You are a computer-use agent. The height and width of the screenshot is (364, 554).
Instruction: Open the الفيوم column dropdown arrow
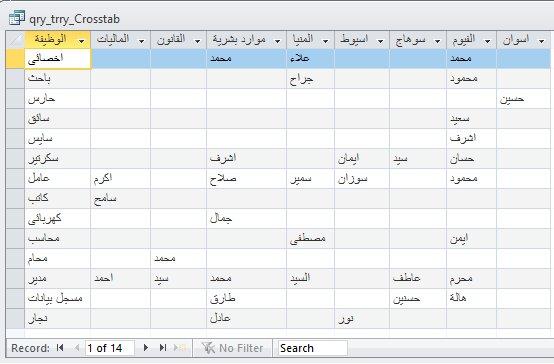click(488, 41)
